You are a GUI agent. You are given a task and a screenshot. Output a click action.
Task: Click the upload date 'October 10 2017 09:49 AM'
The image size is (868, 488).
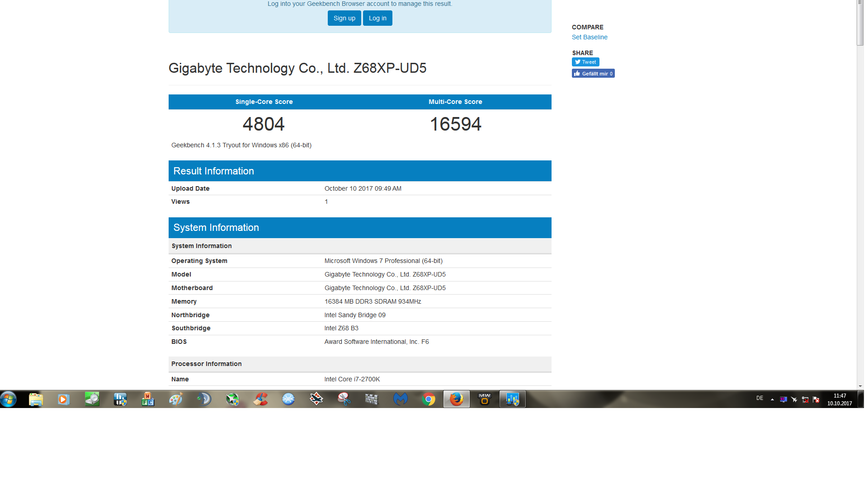click(363, 188)
